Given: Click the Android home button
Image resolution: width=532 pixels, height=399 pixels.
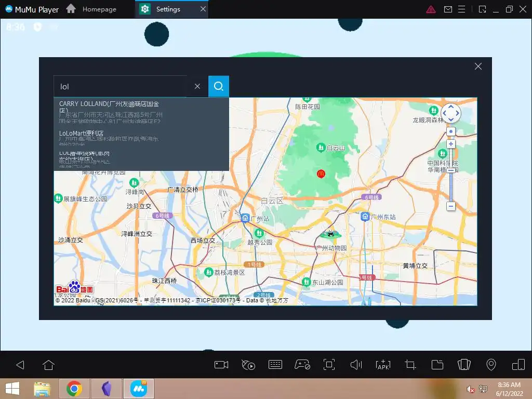Looking at the screenshot, I should click(x=48, y=365).
